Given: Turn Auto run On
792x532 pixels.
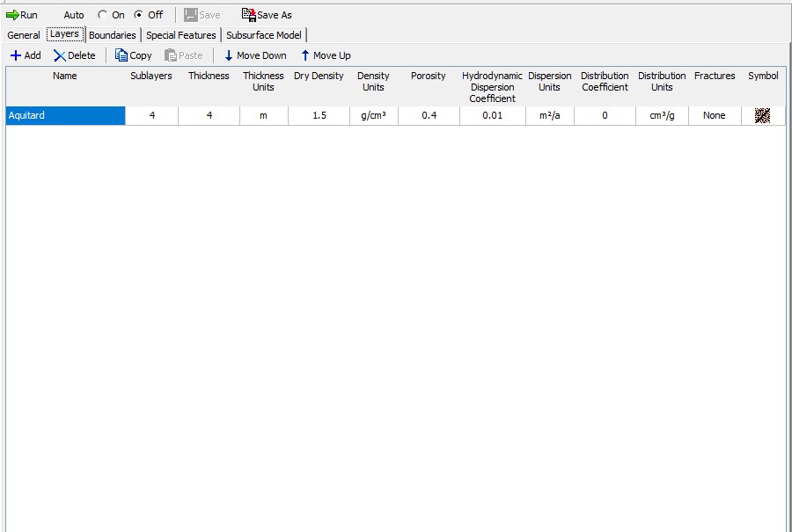Looking at the screenshot, I should 103,15.
